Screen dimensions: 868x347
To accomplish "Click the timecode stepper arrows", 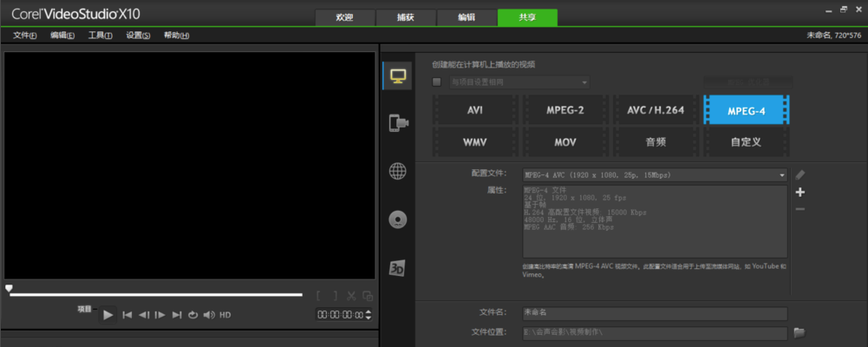I will click(369, 315).
